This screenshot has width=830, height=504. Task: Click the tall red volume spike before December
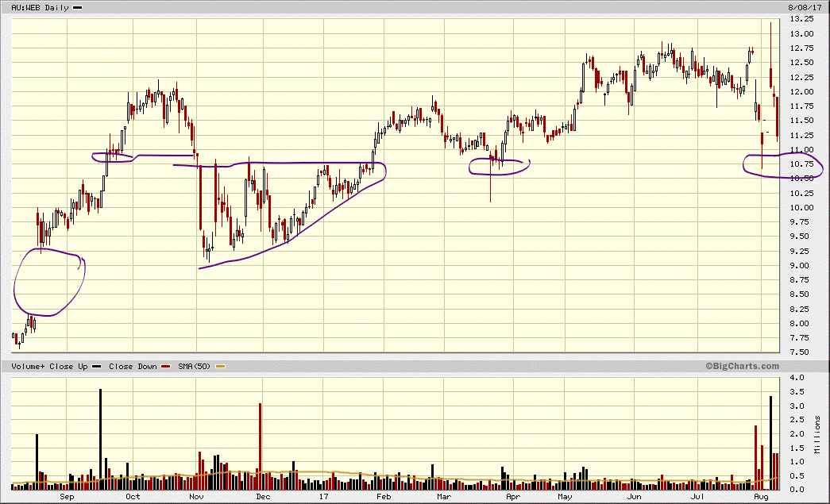tap(260, 446)
